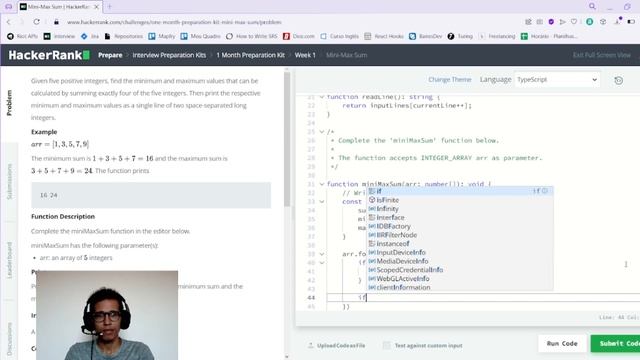Screen dimensions: 640x360
Task: Click the Run Code button
Action: pyautogui.click(x=562, y=344)
